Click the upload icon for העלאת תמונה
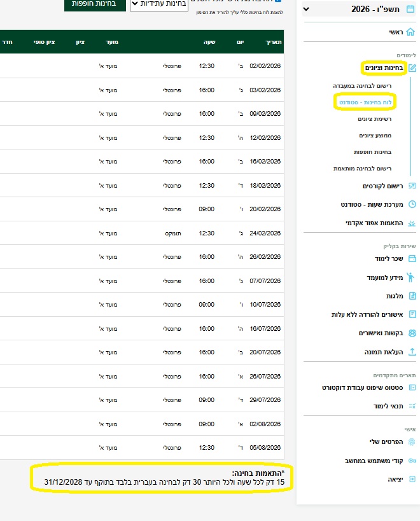This screenshot has width=420, height=521. pyautogui.click(x=412, y=351)
